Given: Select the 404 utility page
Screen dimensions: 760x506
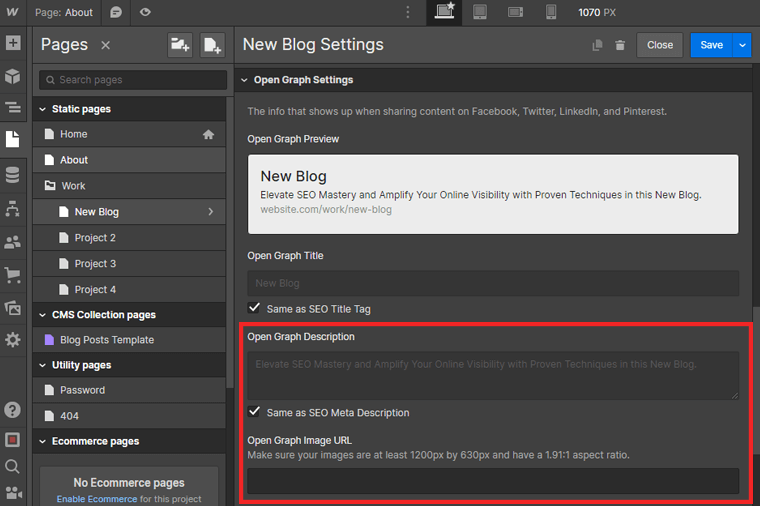Looking at the screenshot, I should [x=129, y=416].
